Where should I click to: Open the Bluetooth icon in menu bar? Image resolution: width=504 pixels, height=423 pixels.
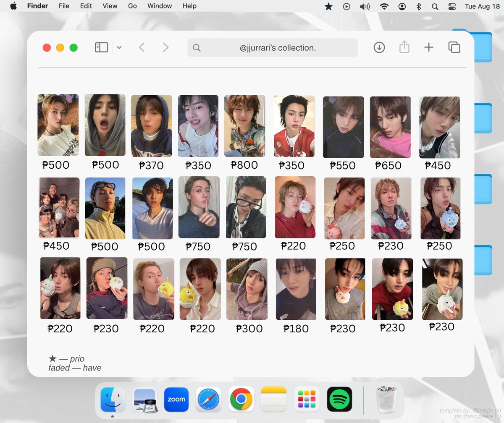point(418,6)
